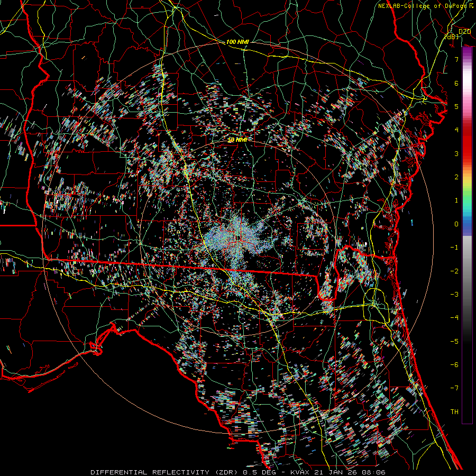476x476 pixels.
Task: Click the -3 scale value
Action: tap(454, 294)
